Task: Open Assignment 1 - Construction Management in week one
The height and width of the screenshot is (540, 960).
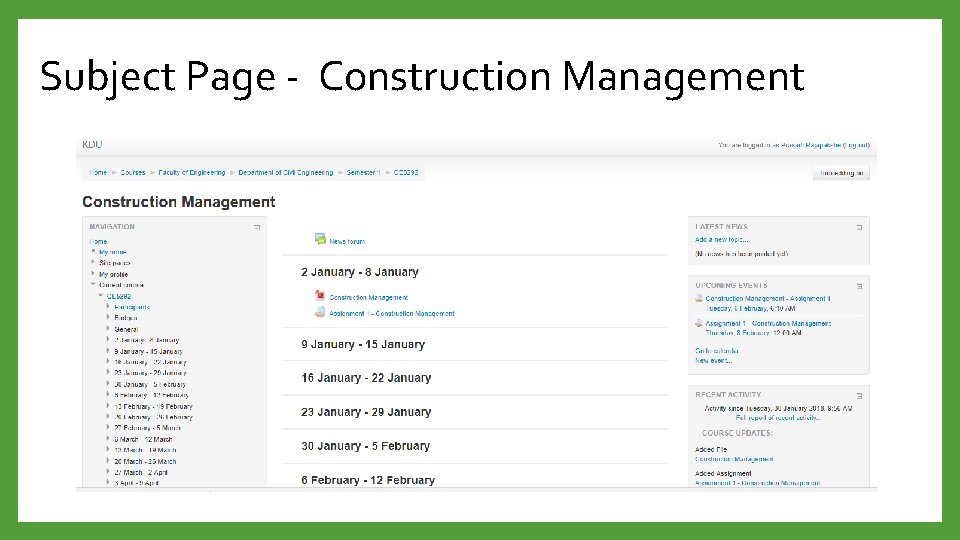Action: point(392,313)
